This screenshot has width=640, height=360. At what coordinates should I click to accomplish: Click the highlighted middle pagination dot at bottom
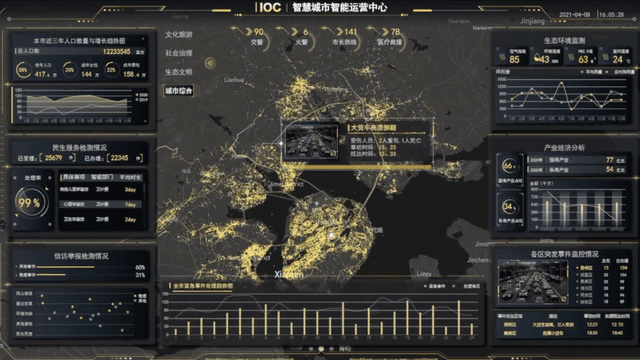tap(321, 349)
